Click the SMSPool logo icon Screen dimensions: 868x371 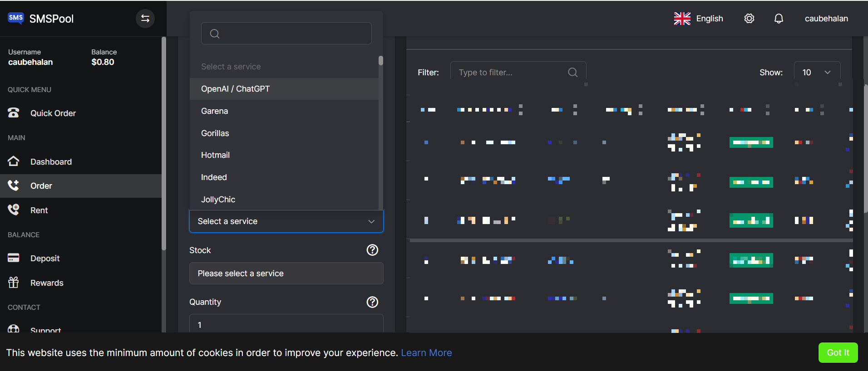[x=16, y=19]
